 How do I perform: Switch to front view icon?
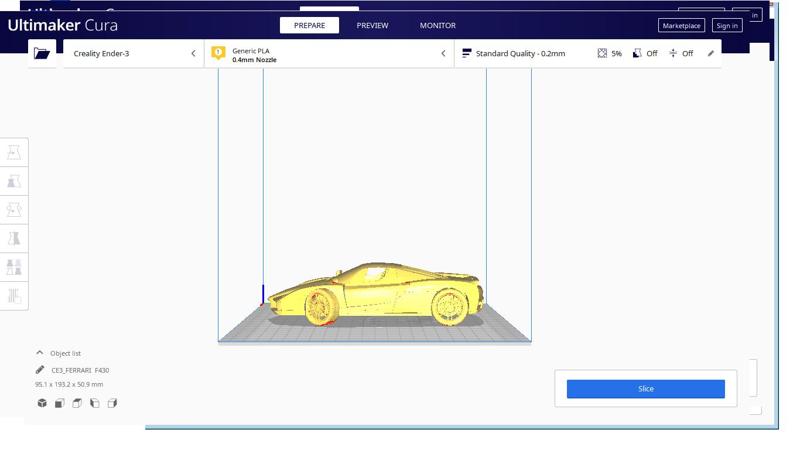click(x=60, y=403)
